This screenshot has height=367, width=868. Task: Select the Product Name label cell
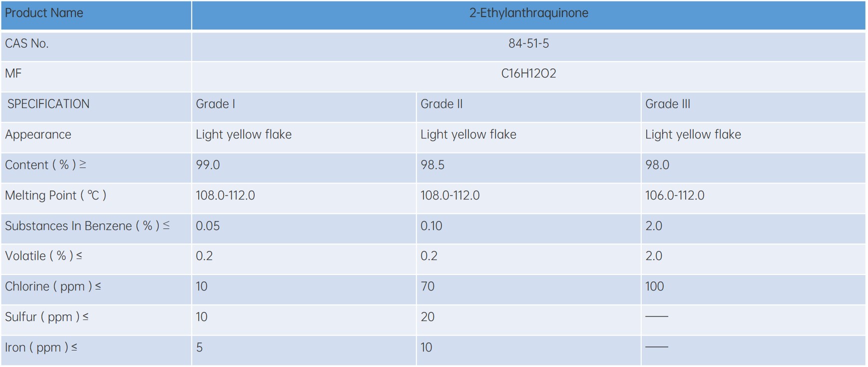tap(44, 13)
